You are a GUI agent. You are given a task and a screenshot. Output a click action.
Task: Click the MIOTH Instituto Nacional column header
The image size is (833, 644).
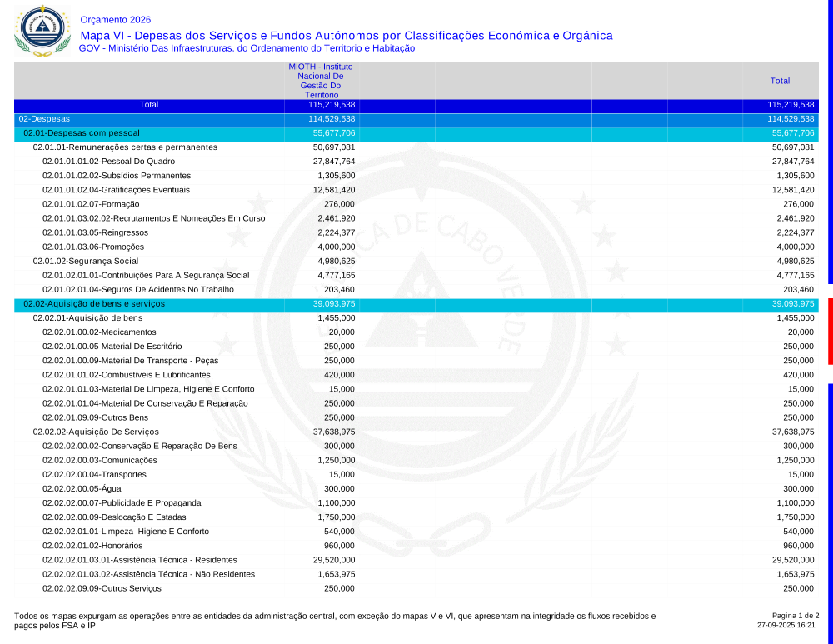point(320,81)
